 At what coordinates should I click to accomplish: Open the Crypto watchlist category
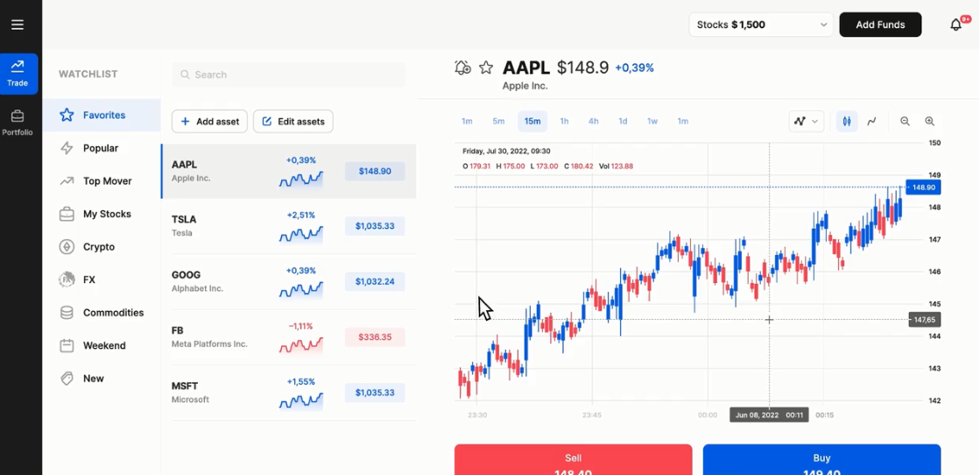(99, 247)
